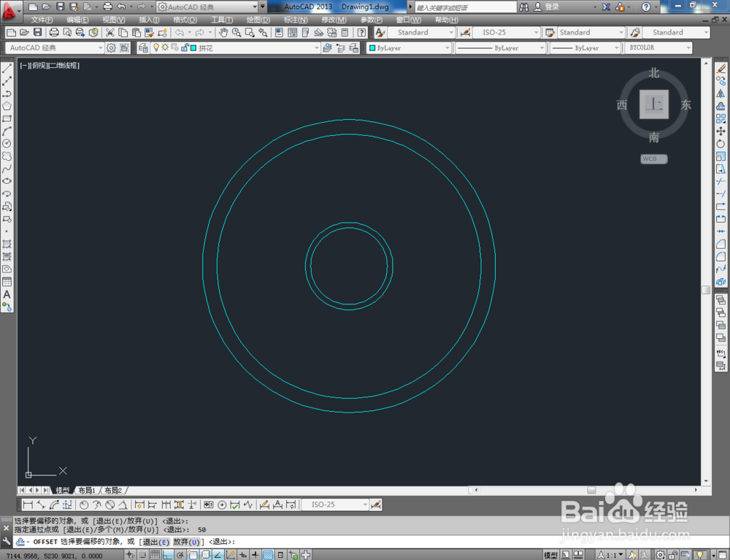Select the Trim modify tool
Screen dimensions: 730x560
[x=721, y=182]
